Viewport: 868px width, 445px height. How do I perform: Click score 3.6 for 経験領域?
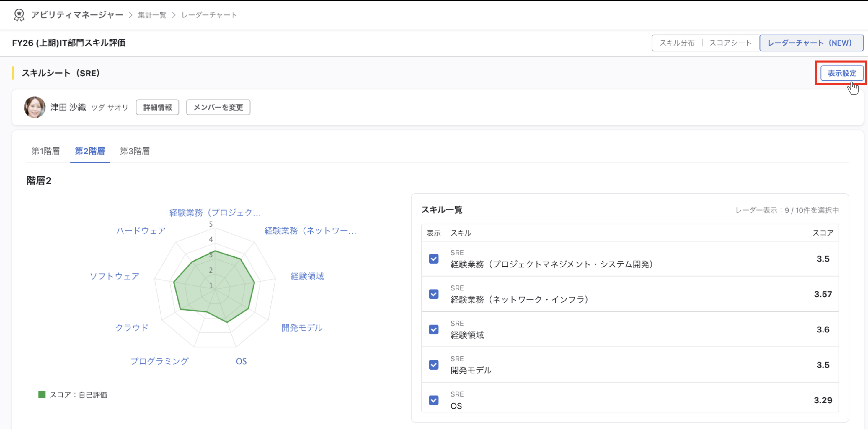(x=823, y=330)
